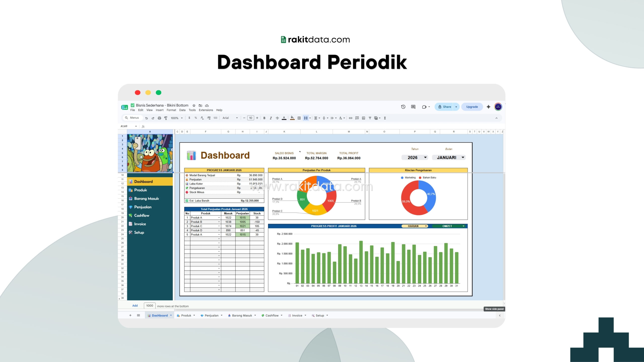Open the Insert menu

click(159, 110)
